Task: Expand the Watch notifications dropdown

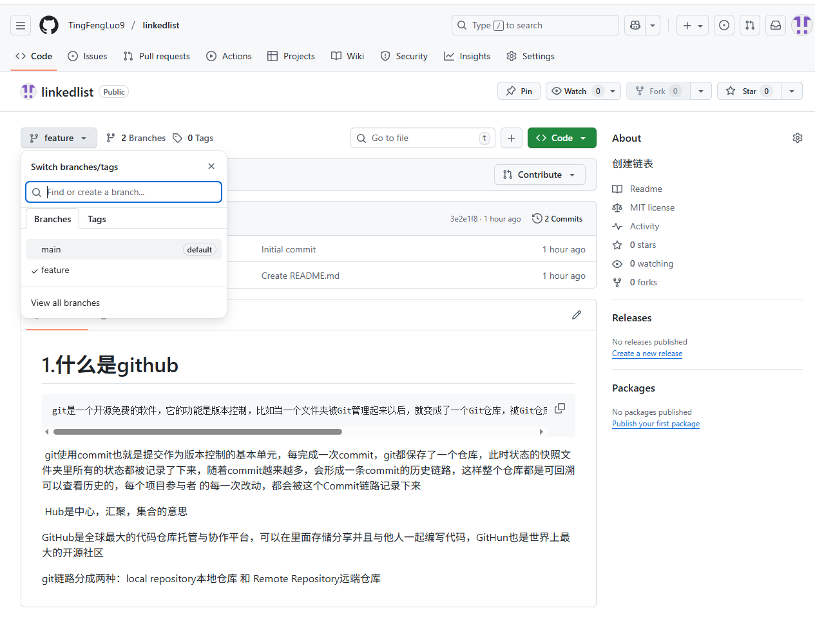Action: (x=613, y=91)
